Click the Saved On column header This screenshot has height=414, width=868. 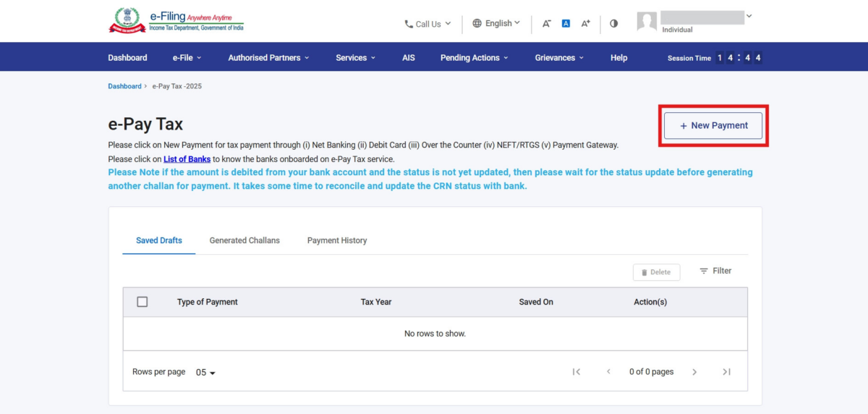(536, 302)
